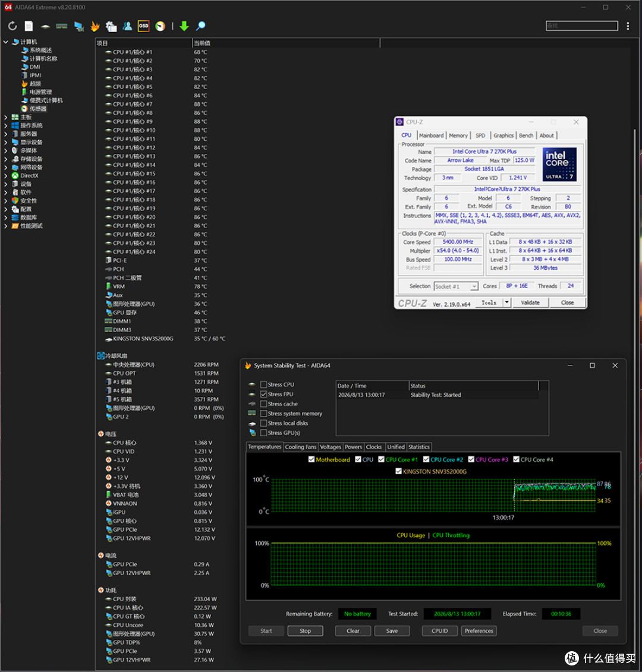Enable the Stress cache checkbox
This screenshot has height=672, width=642.
click(264, 403)
